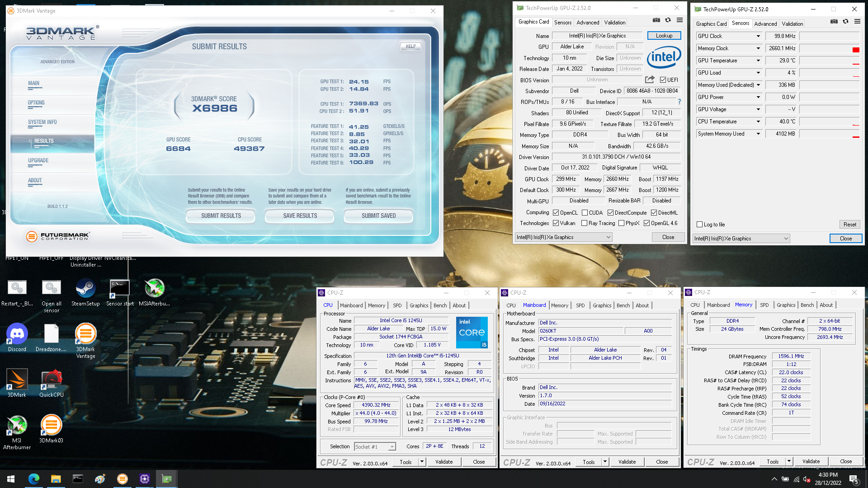Toggle PhysX checkbox in GPU-Z
The width and height of the screenshot is (868, 488).
click(x=621, y=223)
